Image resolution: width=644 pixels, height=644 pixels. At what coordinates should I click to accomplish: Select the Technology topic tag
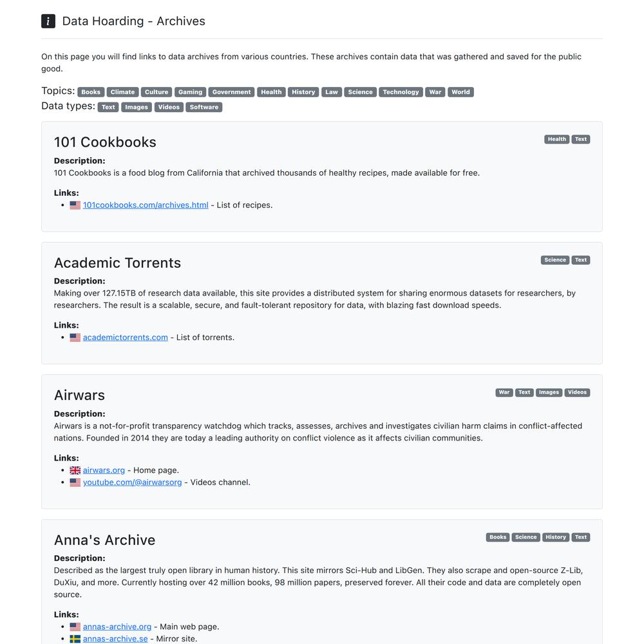pyautogui.click(x=401, y=92)
